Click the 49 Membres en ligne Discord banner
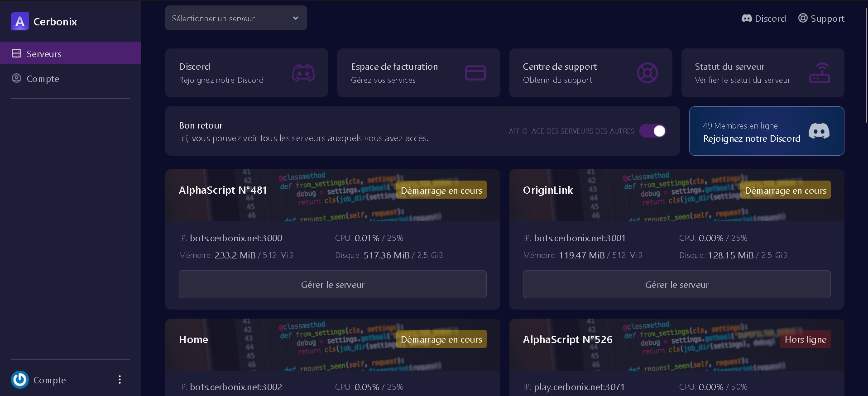868x396 pixels. point(767,131)
